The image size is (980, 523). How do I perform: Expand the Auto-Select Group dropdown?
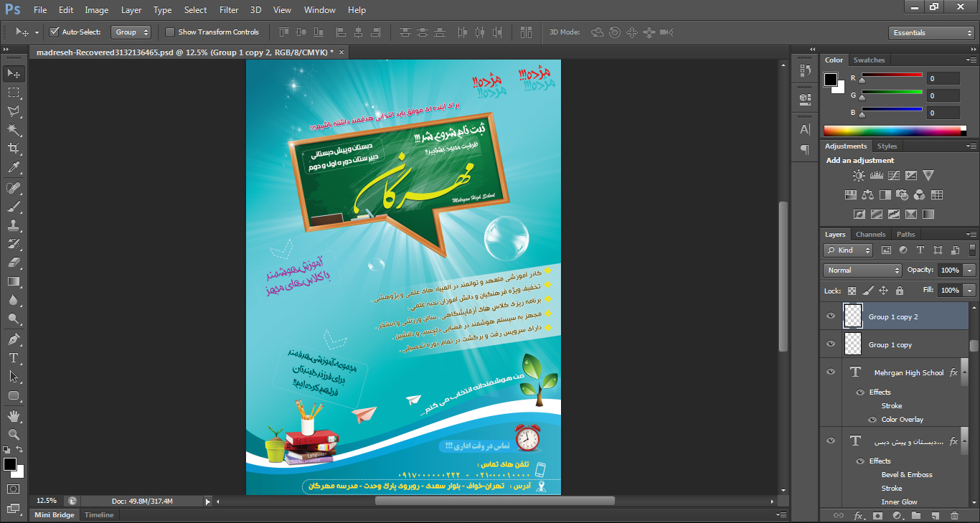131,32
